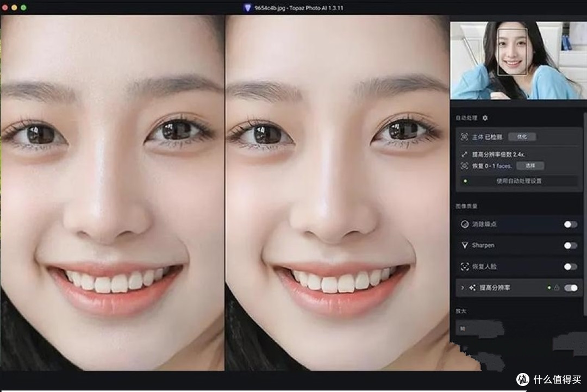This screenshot has height=392, width=587.
Task: Click the 图像质量 section label
Action: (466, 206)
